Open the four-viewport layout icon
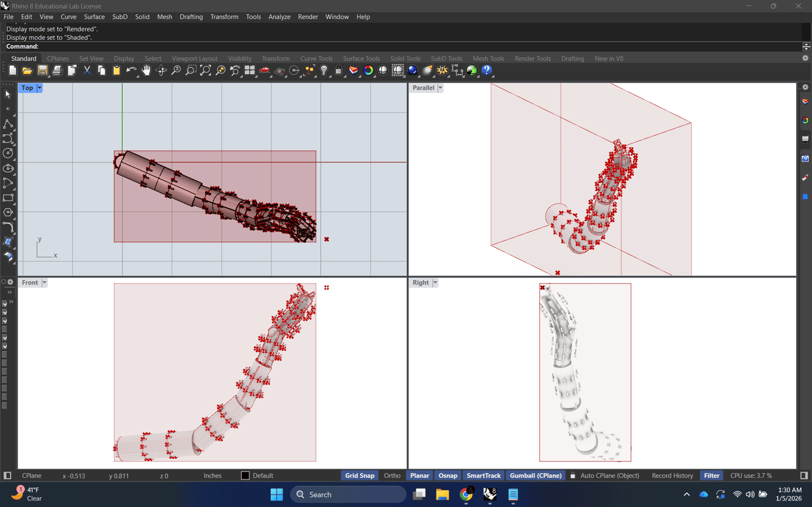 [250, 70]
